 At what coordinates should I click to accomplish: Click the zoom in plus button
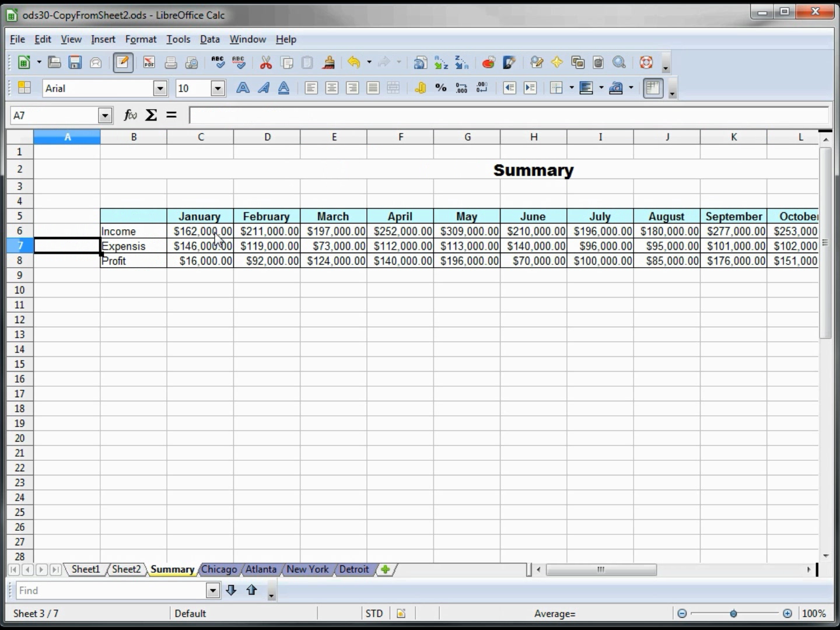(x=787, y=613)
